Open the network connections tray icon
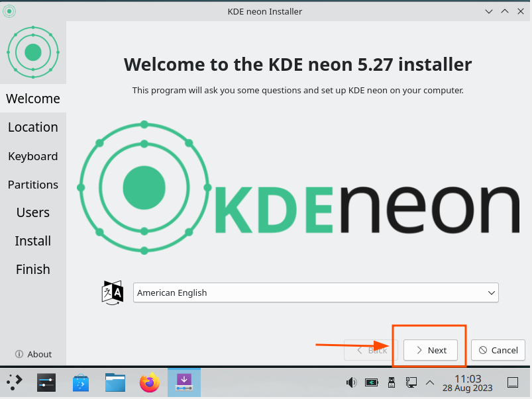The width and height of the screenshot is (532, 399). (411, 382)
